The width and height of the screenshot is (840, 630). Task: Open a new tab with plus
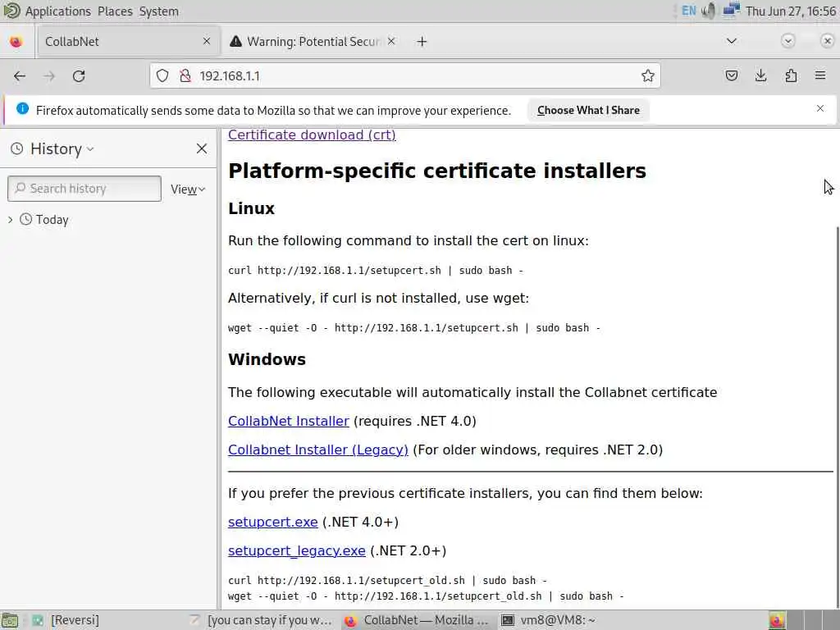coord(422,41)
